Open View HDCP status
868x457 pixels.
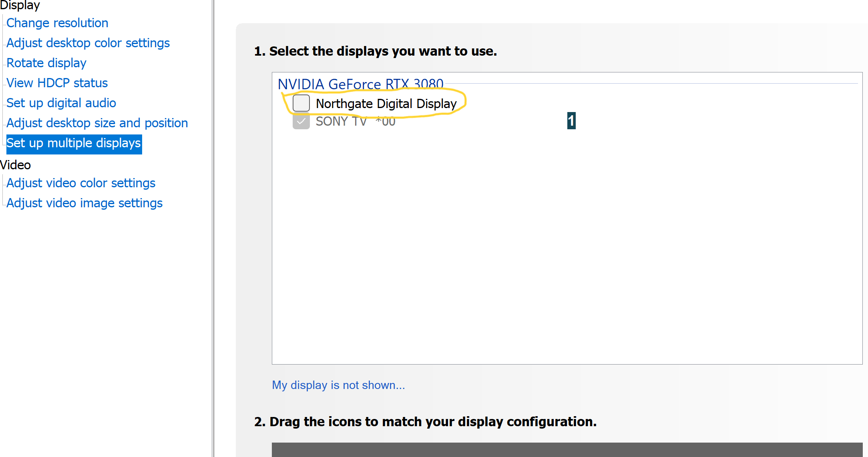pos(57,83)
